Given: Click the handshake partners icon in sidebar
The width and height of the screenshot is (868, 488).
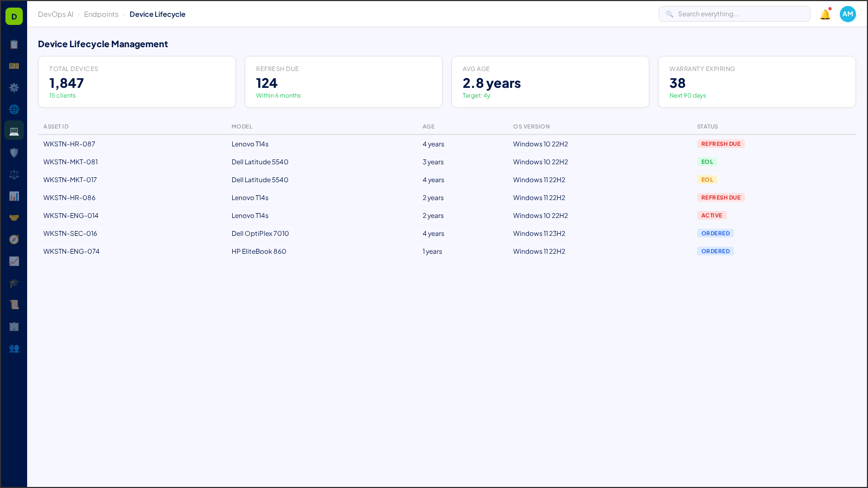Looking at the screenshot, I should [14, 217].
